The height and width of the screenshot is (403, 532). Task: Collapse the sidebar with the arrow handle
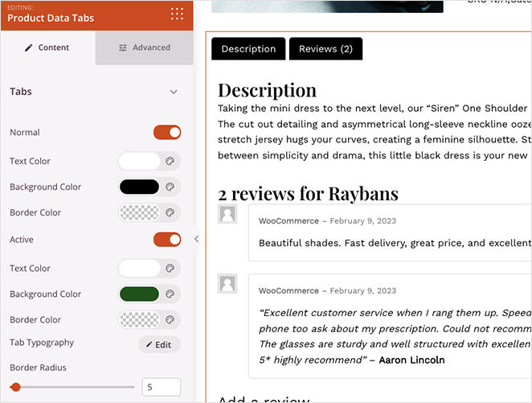(196, 239)
